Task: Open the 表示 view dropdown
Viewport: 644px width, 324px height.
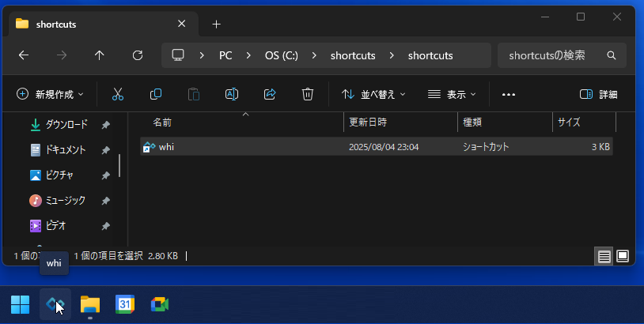Action: tap(452, 94)
